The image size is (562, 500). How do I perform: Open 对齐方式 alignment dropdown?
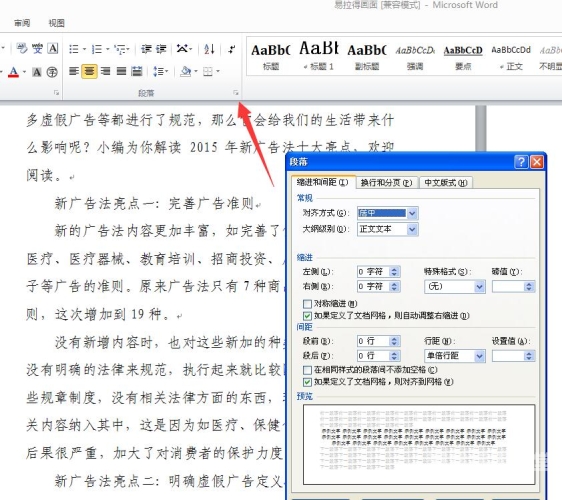pyautogui.click(x=412, y=213)
